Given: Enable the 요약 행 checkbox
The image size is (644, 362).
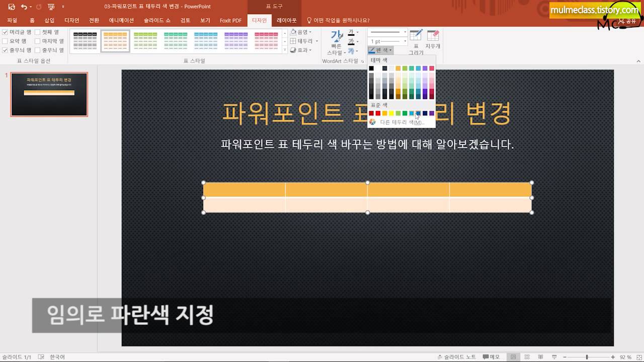Looking at the screenshot, I should tap(5, 41).
